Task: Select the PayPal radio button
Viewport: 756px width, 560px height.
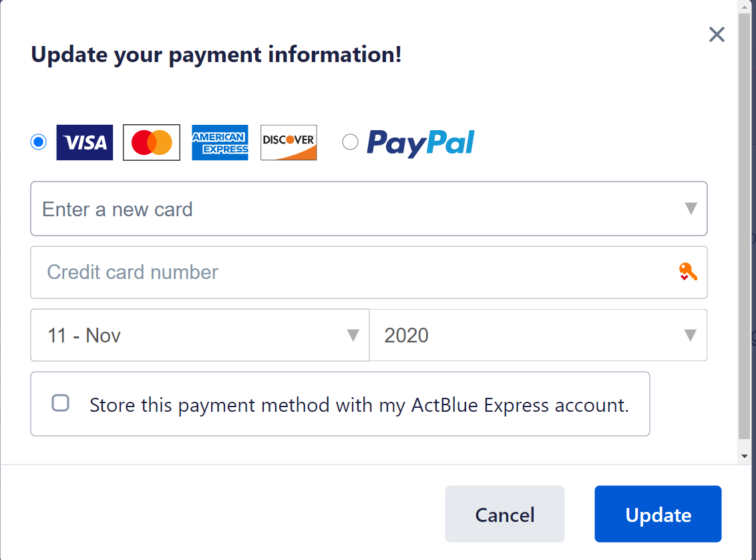Action: pos(350,142)
